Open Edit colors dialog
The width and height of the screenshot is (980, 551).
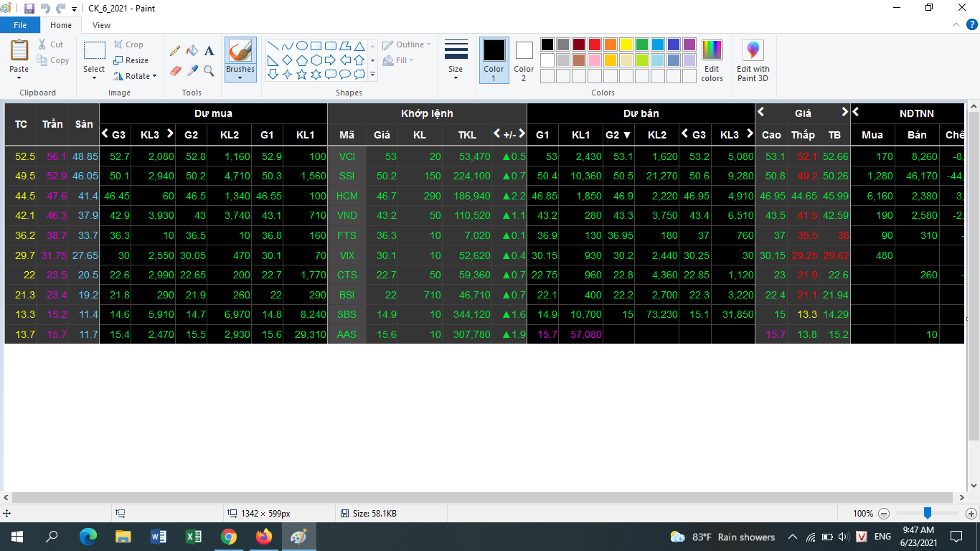[712, 60]
